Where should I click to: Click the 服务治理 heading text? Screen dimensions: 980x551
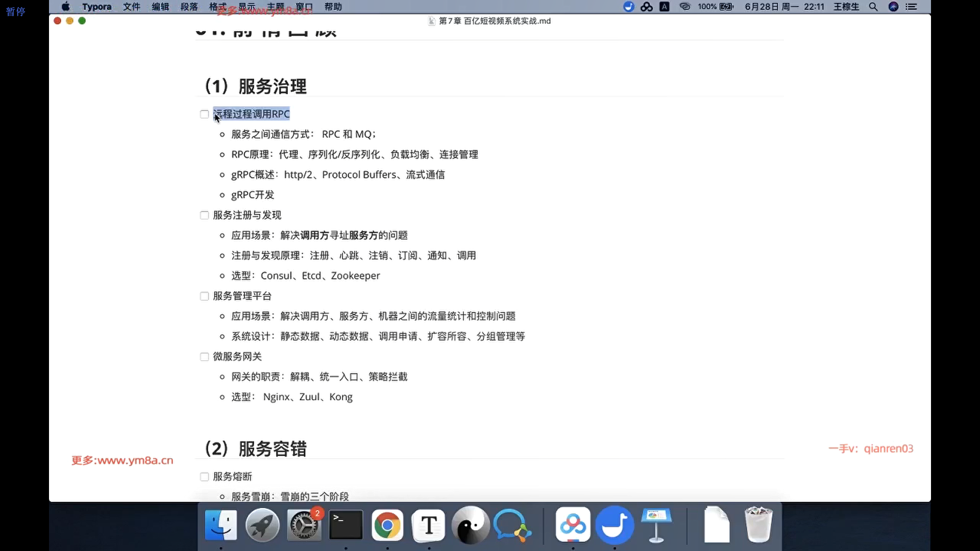pyautogui.click(x=272, y=86)
